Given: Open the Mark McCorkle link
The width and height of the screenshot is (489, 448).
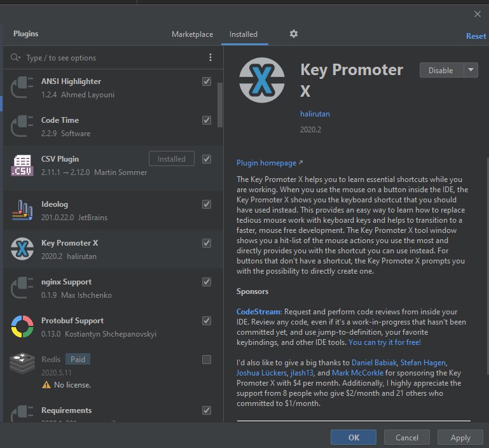Looking at the screenshot, I should pos(358,373).
